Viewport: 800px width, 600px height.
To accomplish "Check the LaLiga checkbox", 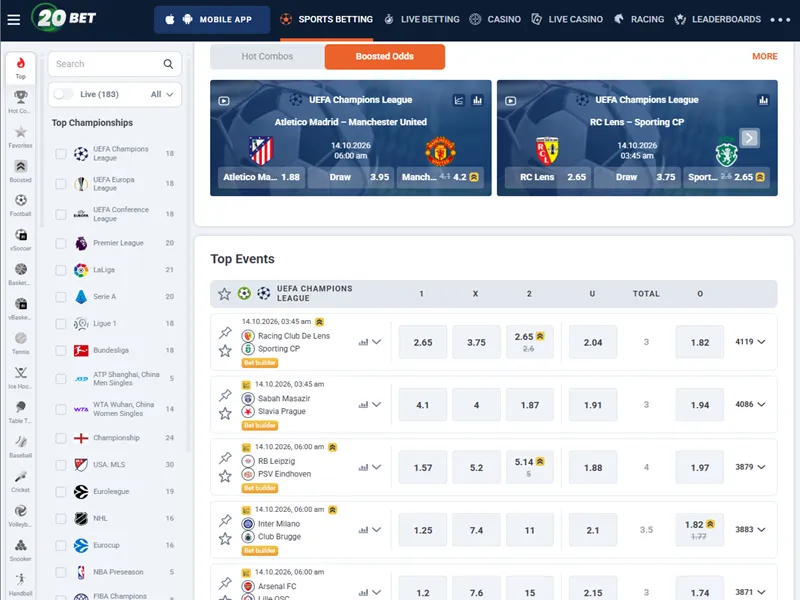I will pos(61,270).
